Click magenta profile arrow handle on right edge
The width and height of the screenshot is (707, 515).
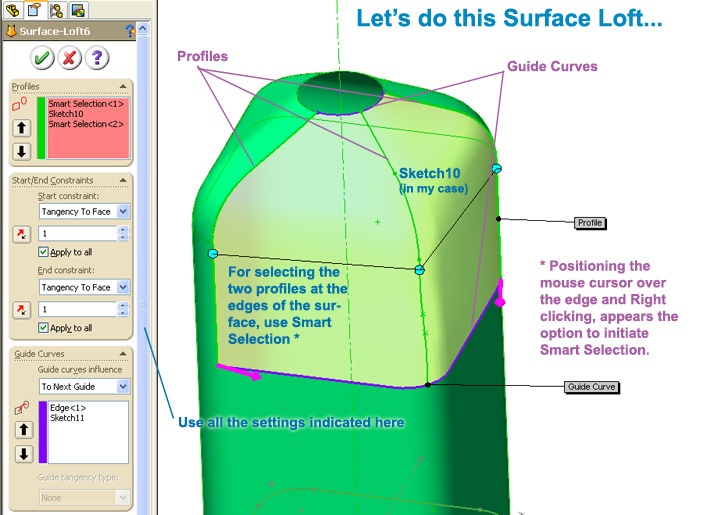pyautogui.click(x=500, y=293)
